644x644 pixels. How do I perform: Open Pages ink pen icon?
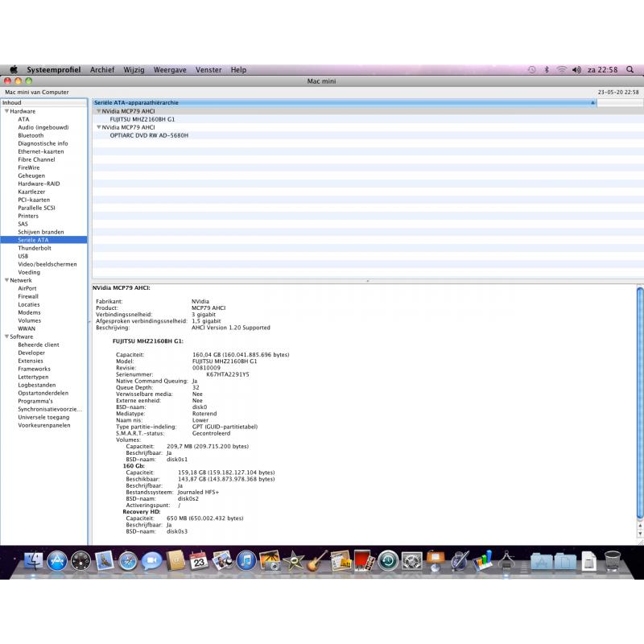click(459, 561)
